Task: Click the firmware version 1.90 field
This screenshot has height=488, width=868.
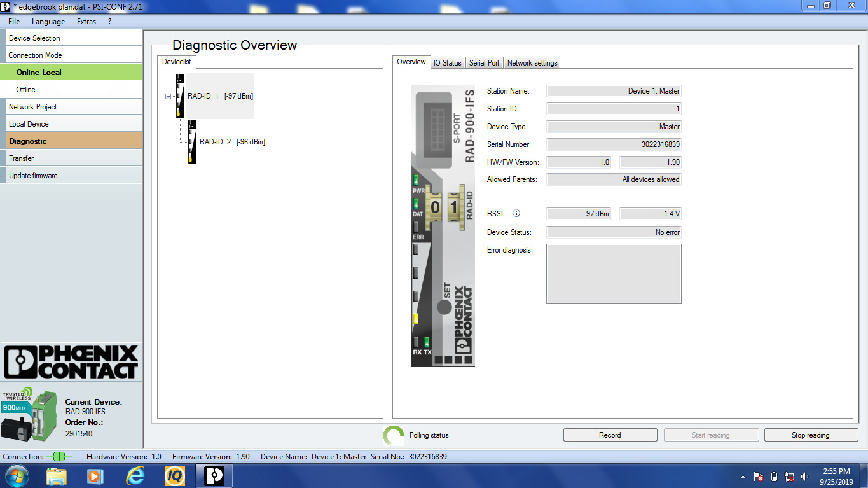Action: 651,162
